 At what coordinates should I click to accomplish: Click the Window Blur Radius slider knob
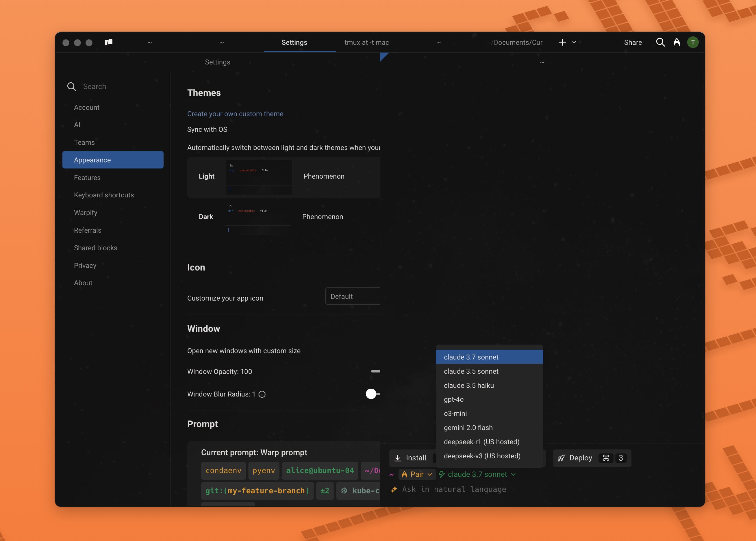click(x=371, y=394)
